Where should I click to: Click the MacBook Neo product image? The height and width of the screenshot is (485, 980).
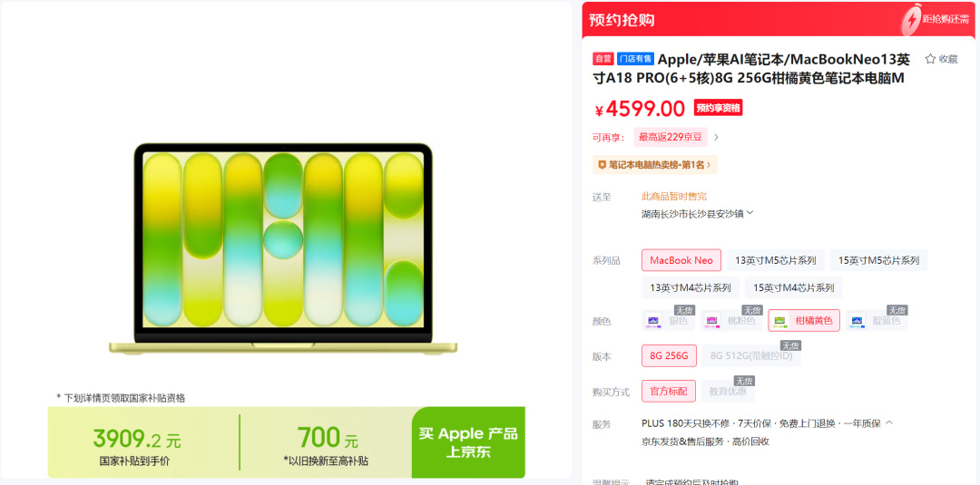point(283,249)
